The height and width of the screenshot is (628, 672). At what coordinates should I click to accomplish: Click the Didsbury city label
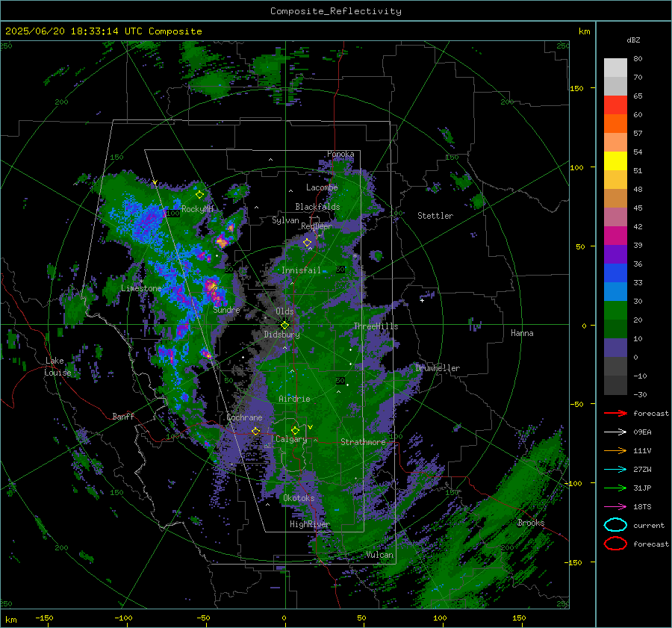[281, 335]
